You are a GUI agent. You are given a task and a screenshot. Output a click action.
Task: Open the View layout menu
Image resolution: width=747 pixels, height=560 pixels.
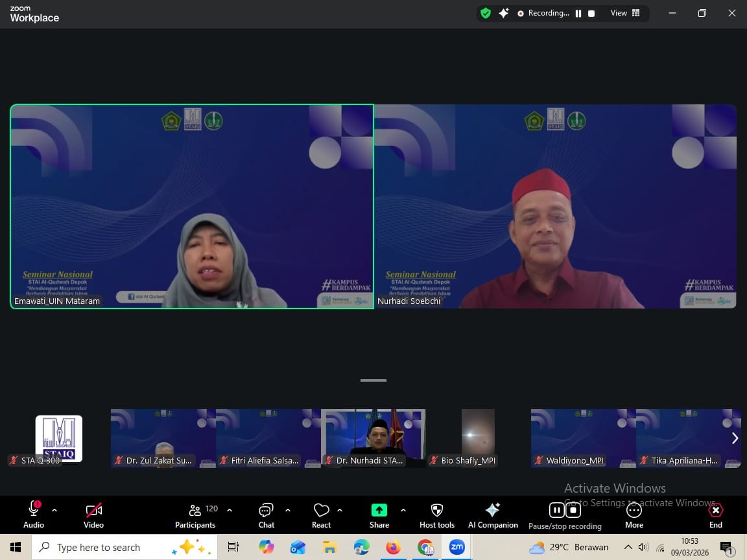click(x=625, y=13)
